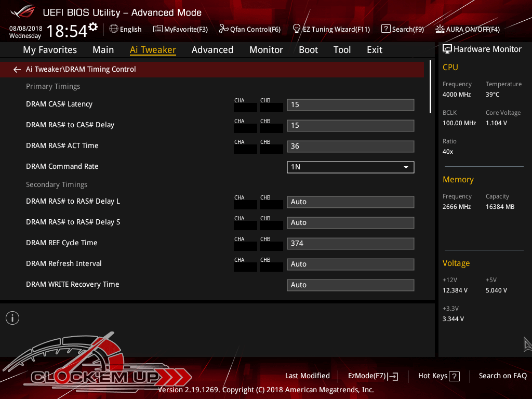
Task: Go to the Monitor tab
Action: [266, 50]
